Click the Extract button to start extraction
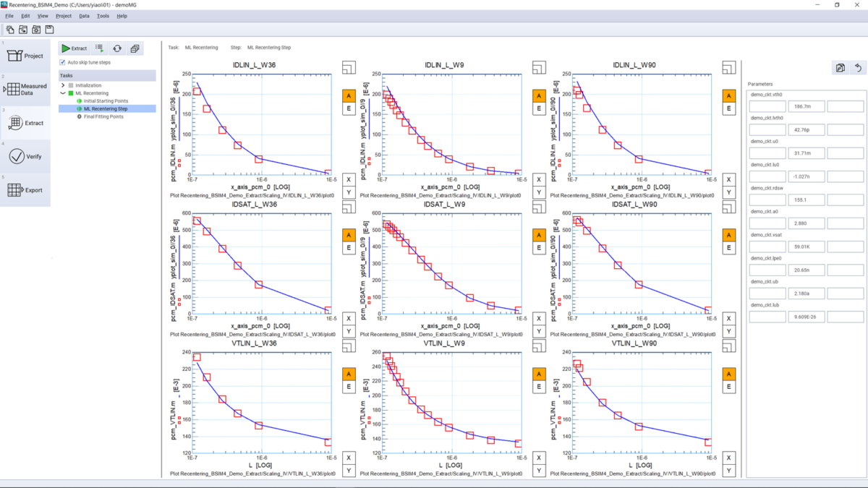 click(74, 48)
